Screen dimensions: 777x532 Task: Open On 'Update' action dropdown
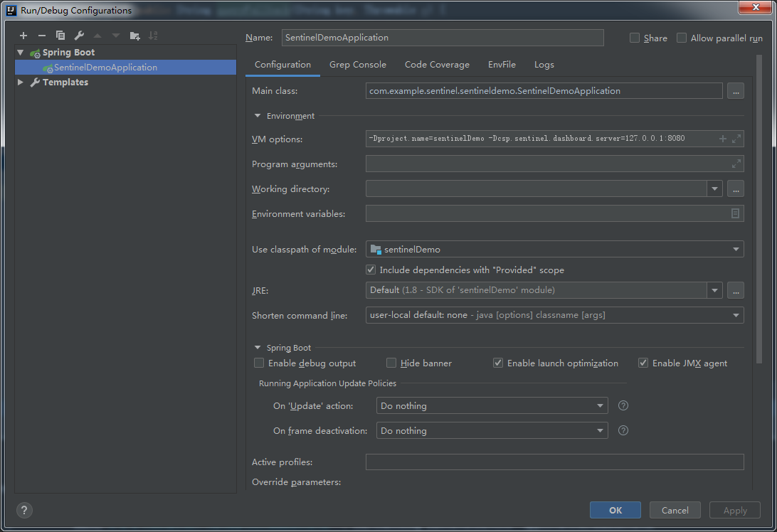[600, 405]
